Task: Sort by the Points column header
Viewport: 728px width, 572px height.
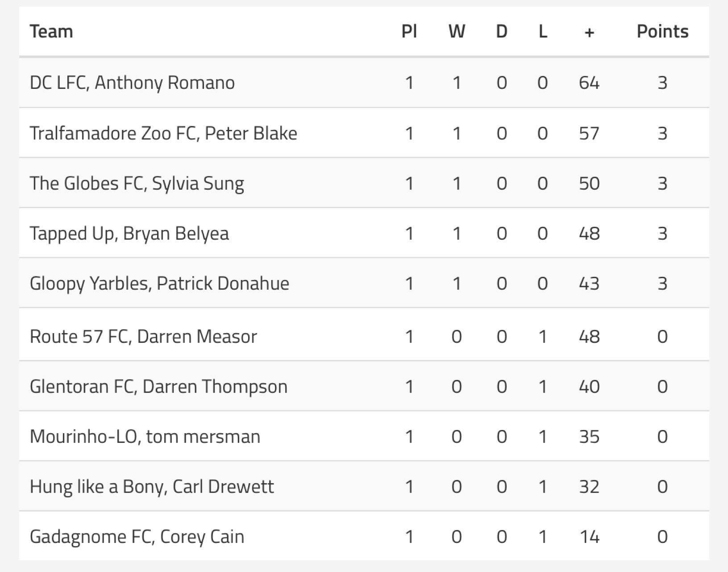Action: tap(662, 32)
